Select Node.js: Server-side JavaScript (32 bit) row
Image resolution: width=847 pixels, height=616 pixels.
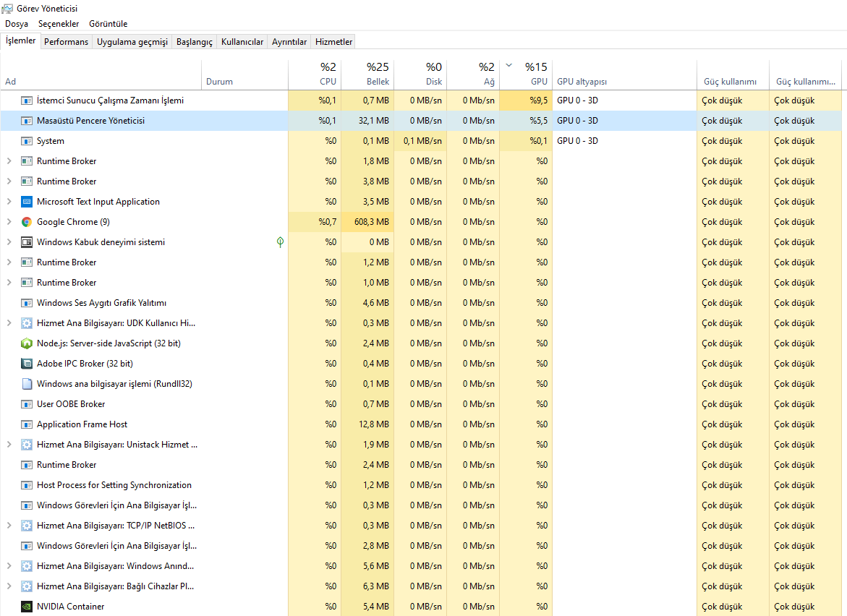coord(421,343)
